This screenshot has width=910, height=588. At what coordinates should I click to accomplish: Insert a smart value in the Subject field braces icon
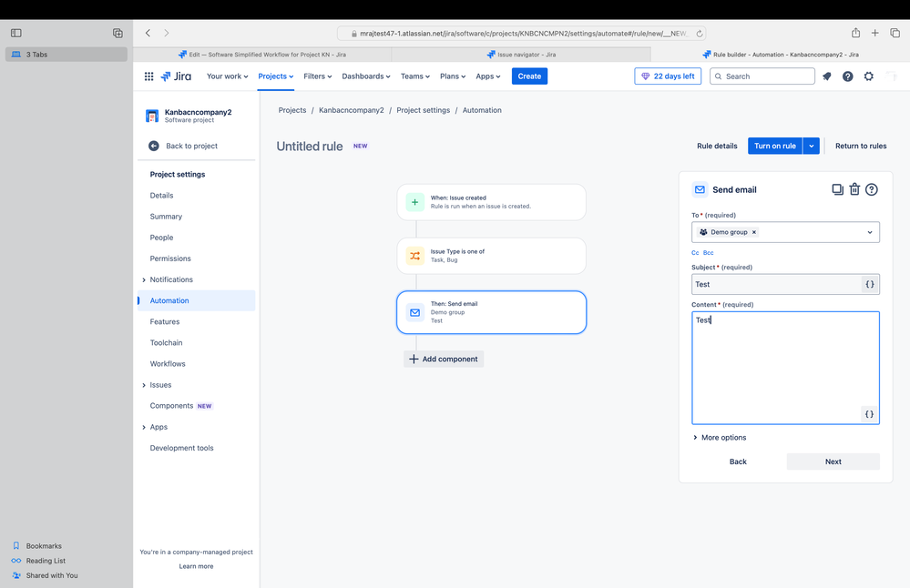click(869, 284)
